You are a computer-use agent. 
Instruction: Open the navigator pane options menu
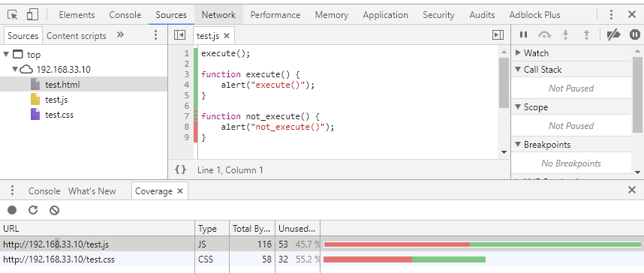pos(155,35)
